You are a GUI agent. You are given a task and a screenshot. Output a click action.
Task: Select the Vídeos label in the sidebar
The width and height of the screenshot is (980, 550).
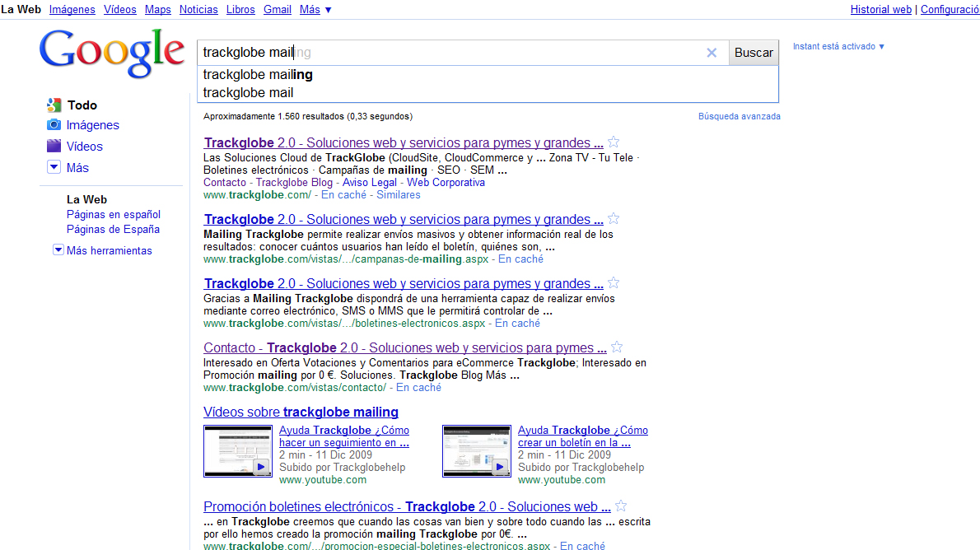tap(84, 147)
